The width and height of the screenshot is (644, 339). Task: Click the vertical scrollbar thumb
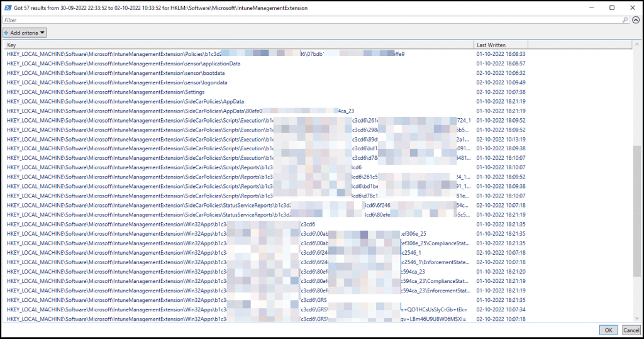(637, 211)
